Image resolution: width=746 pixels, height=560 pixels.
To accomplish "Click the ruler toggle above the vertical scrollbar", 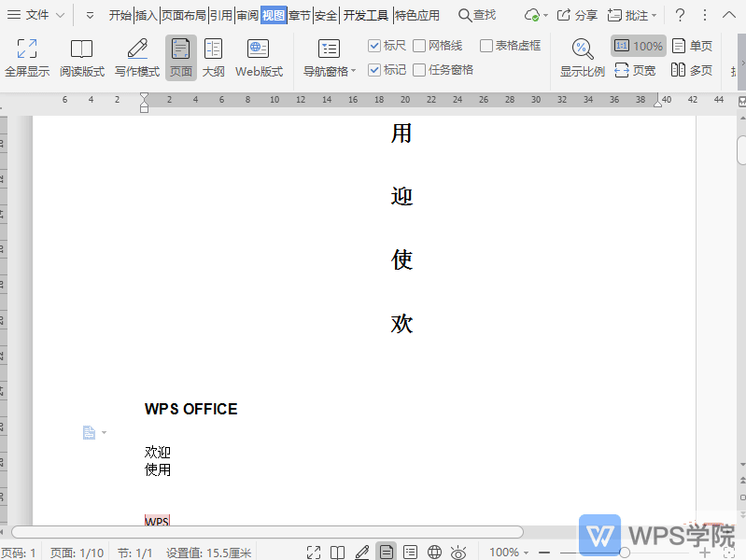I will (741, 102).
